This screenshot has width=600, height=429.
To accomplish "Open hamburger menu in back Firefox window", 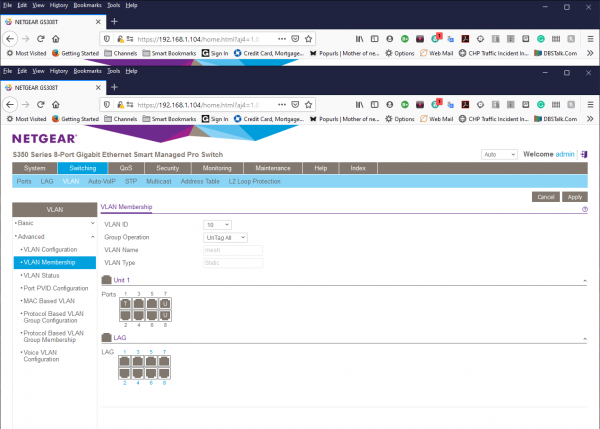I will coord(590,39).
